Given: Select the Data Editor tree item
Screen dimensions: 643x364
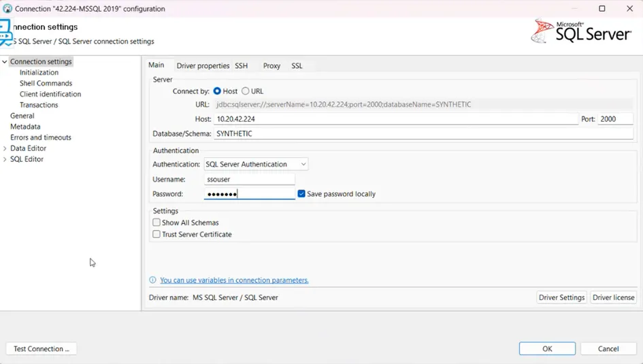Looking at the screenshot, I should pos(28,148).
